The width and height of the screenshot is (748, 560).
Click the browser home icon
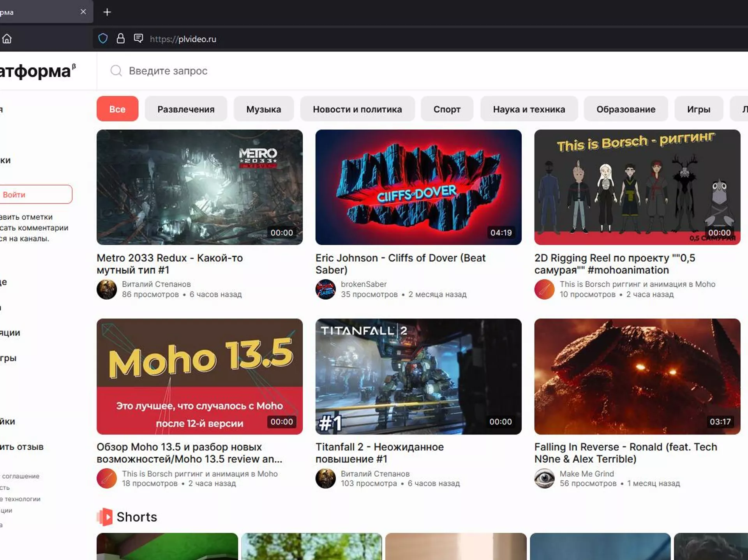click(x=7, y=39)
